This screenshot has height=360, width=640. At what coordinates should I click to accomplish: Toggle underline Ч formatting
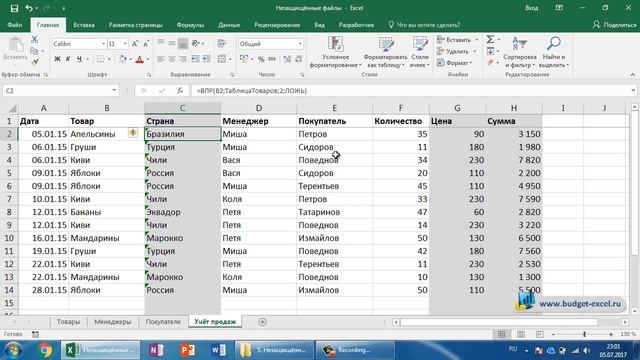79,59
